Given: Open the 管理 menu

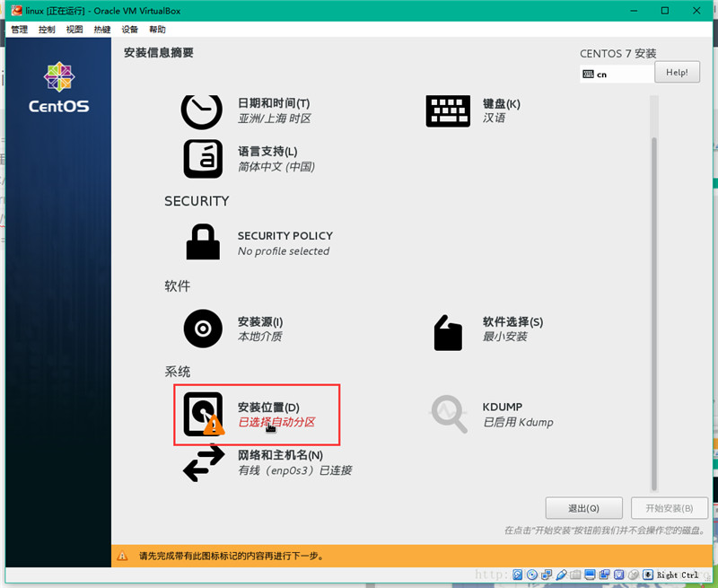Looking at the screenshot, I should pyautogui.click(x=19, y=30).
